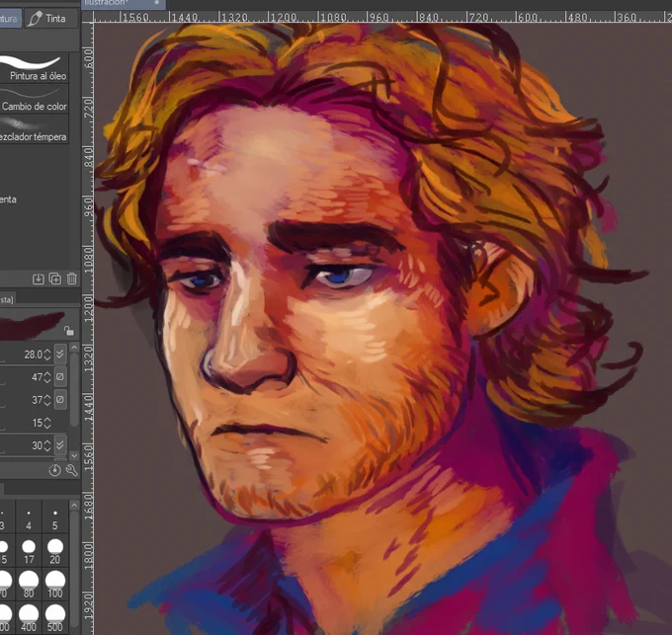Click the horizontal ruler at 1080
672x635 pixels.
(333, 17)
